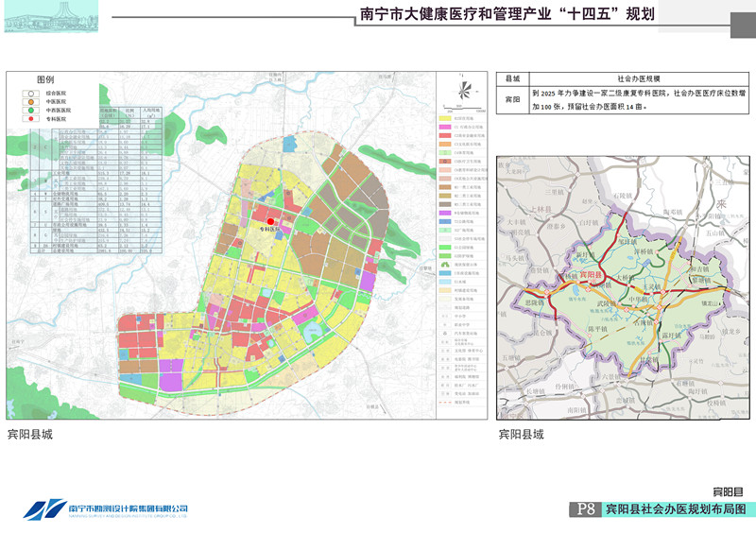Viewport: 756px width, 534px height.
Task: Click 思陇镇 on the county map
Action: click(534, 302)
